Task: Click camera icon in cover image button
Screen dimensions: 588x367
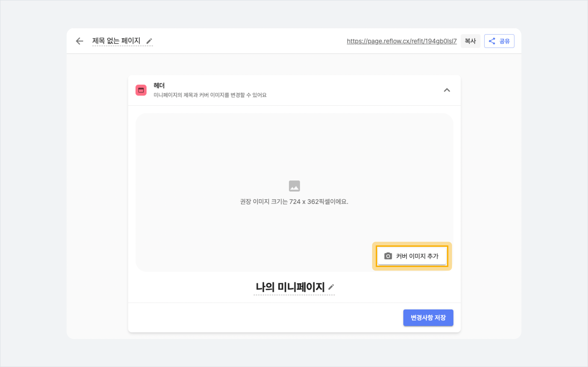Action: pos(388,256)
